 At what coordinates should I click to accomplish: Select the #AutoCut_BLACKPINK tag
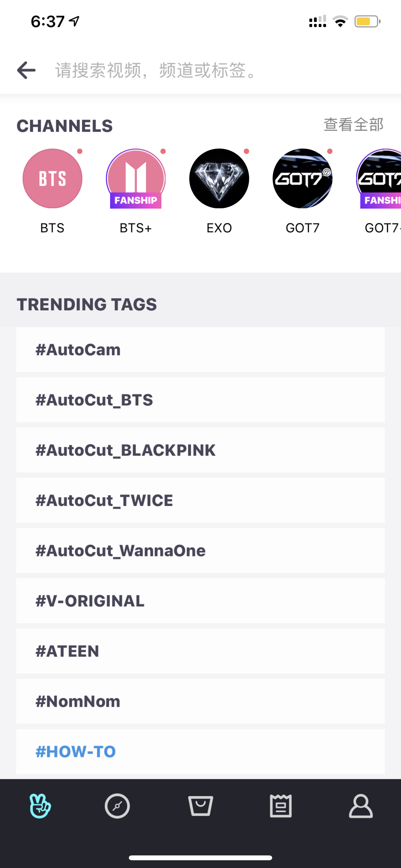tap(200, 450)
